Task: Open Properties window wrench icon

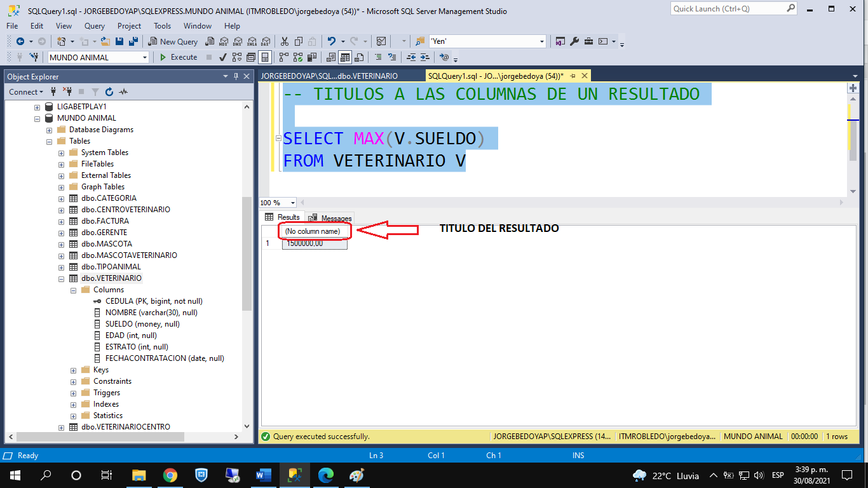Action: click(574, 41)
